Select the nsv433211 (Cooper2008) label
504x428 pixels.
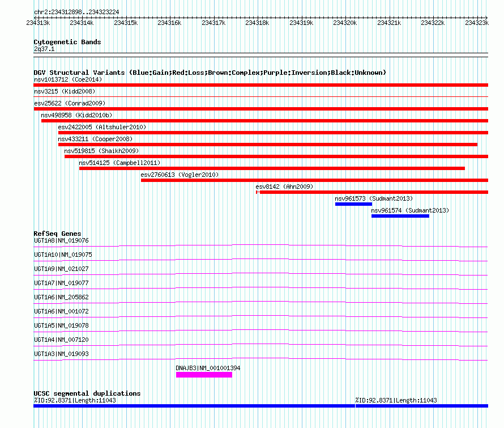(x=95, y=139)
